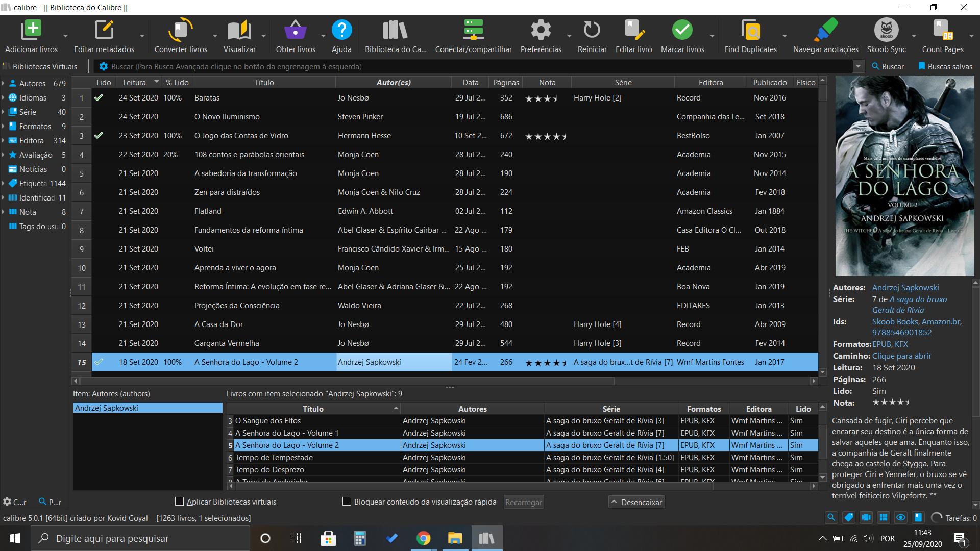
Task: Open Conectar/compartilhar toolbar icon
Action: pos(473,31)
